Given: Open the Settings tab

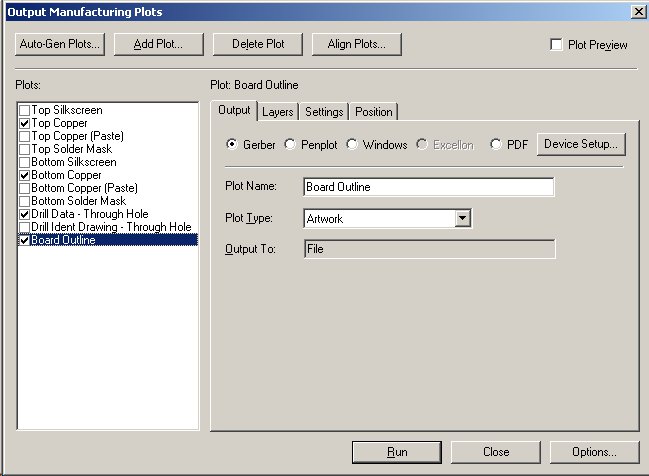Looking at the screenshot, I should (x=324, y=112).
